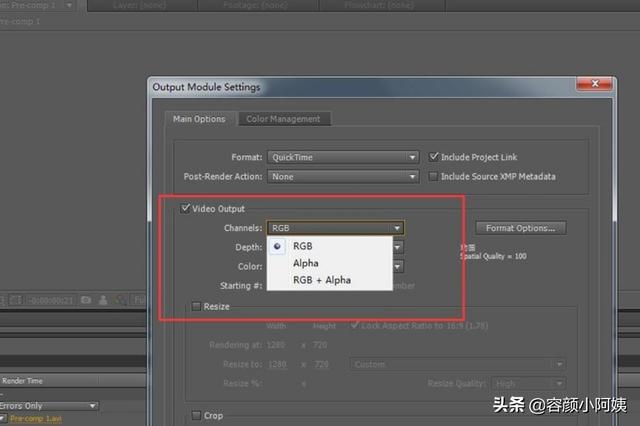Choose Alpha from the Channels list

tap(306, 263)
